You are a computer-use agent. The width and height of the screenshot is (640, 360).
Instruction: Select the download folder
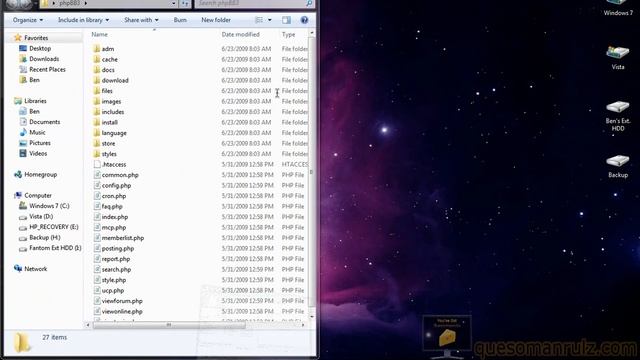pyautogui.click(x=115, y=80)
